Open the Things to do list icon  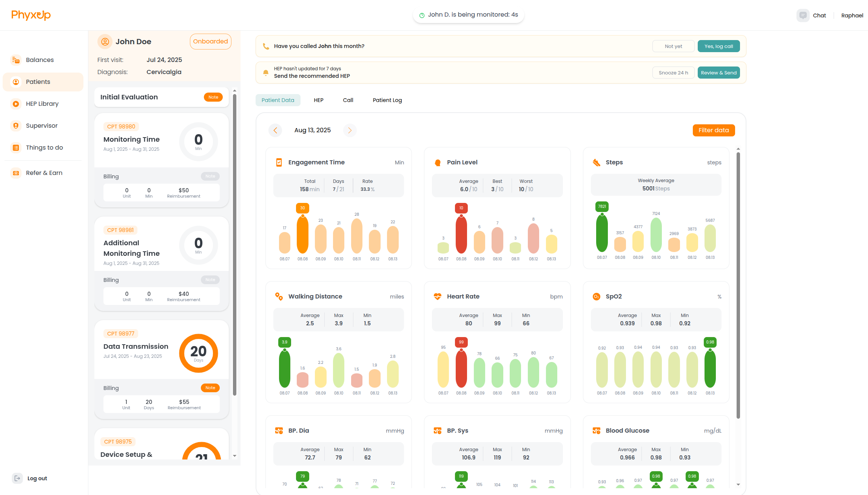click(16, 147)
